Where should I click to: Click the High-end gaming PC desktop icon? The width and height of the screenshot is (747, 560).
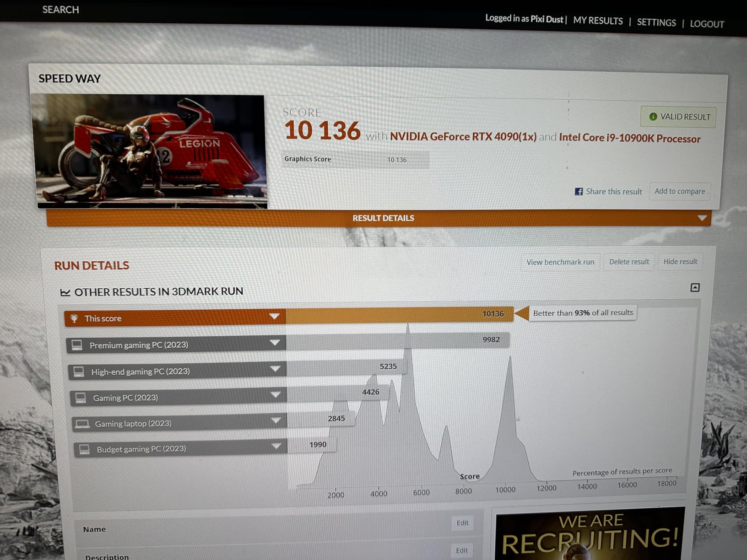coord(79,372)
